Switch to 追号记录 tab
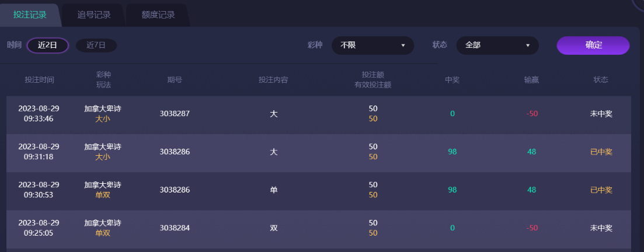The height and width of the screenshot is (252, 644). pos(94,15)
